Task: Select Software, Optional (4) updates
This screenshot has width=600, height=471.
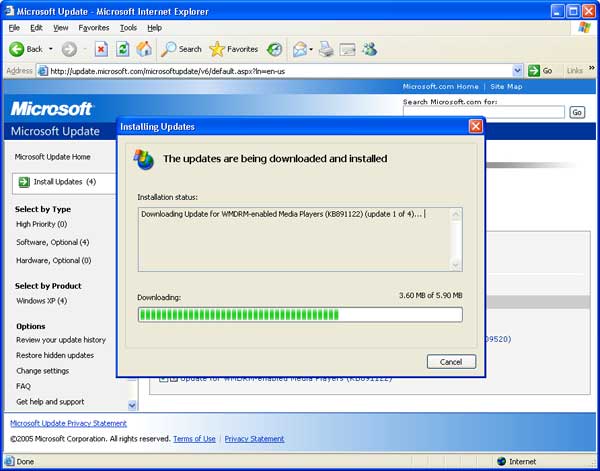Action: [x=52, y=242]
